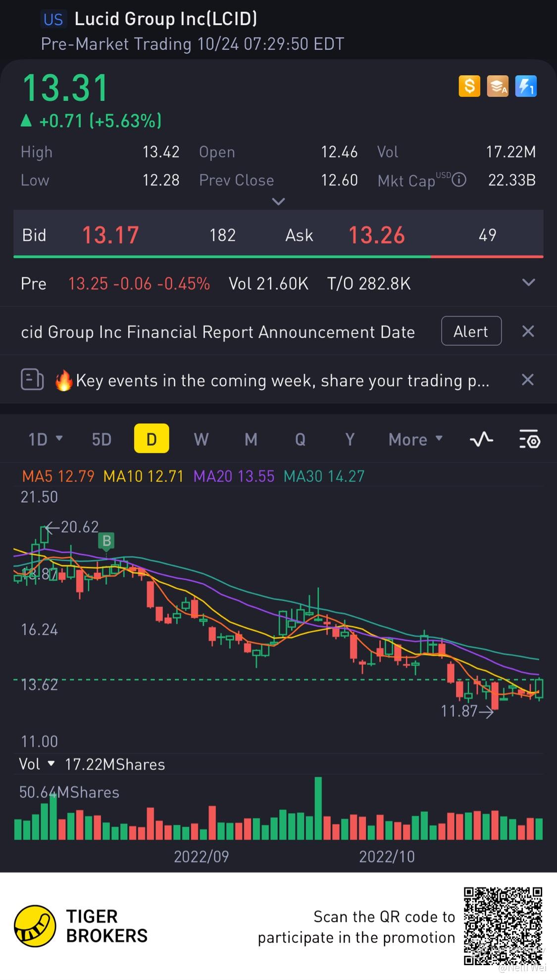Viewport: 557px width, 980px height.
Task: Tap the 17.22MShares volume readout
Action: 115,764
